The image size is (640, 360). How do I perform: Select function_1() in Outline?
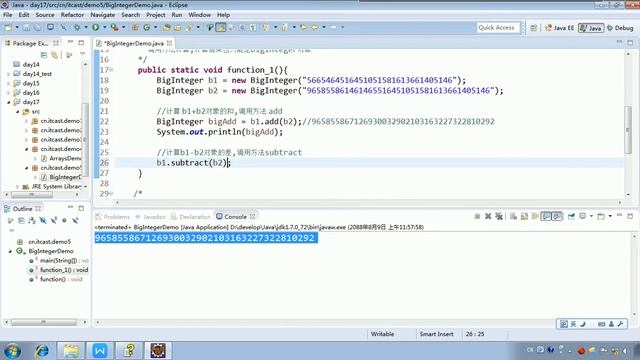[59, 270]
